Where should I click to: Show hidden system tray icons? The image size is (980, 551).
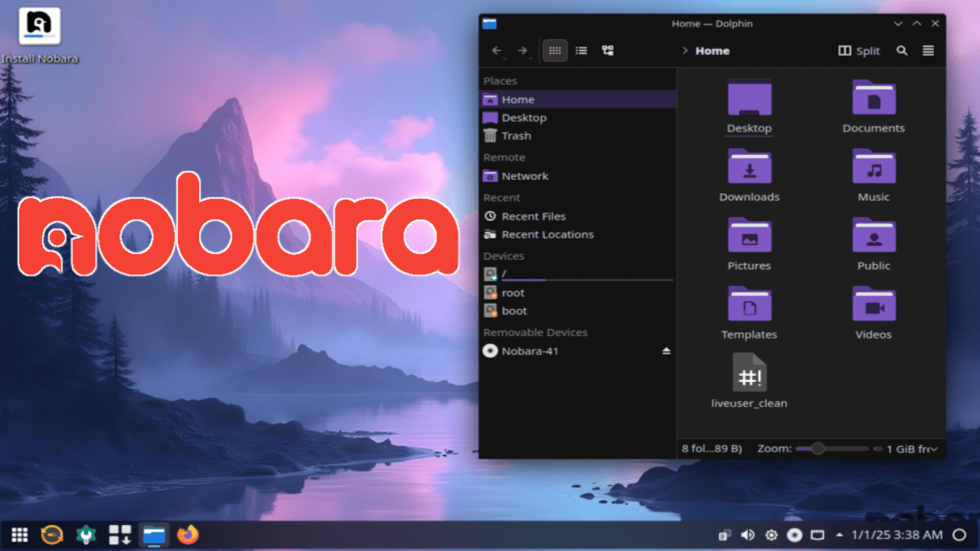tap(839, 535)
